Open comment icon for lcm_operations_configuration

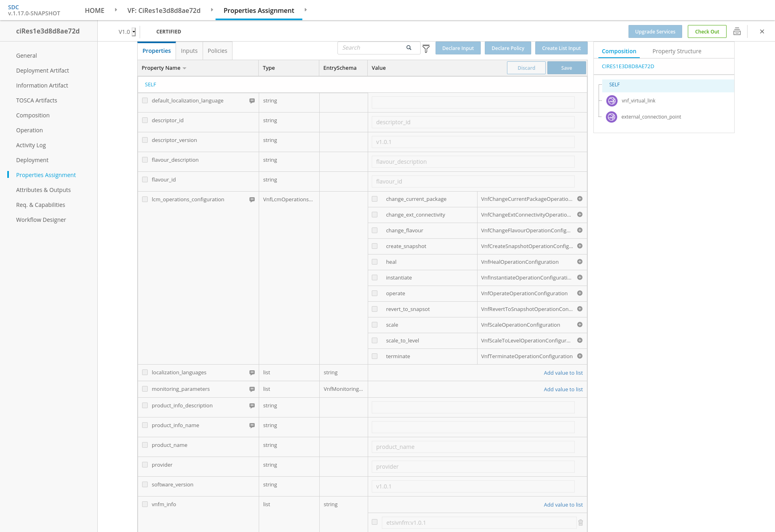(252, 200)
